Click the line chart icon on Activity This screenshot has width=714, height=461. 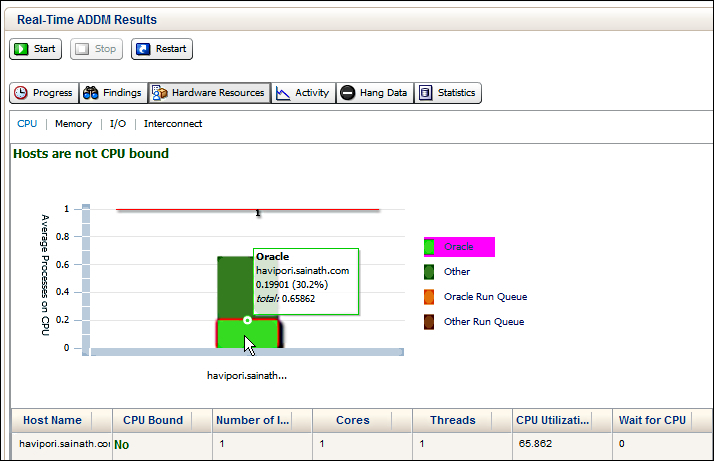[x=283, y=93]
